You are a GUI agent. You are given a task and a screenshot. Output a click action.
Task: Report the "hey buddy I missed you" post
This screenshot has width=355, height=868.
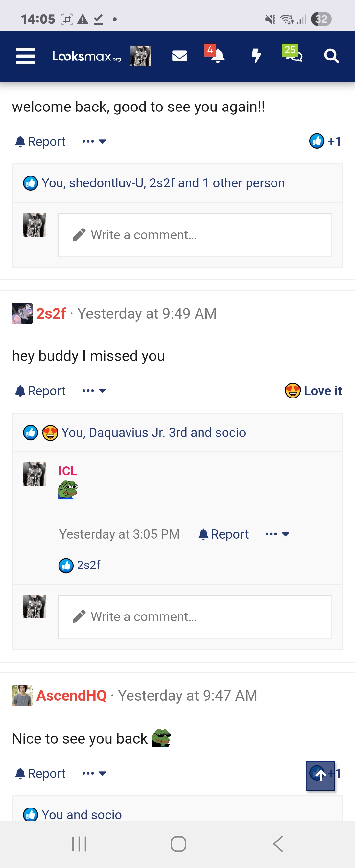click(40, 391)
